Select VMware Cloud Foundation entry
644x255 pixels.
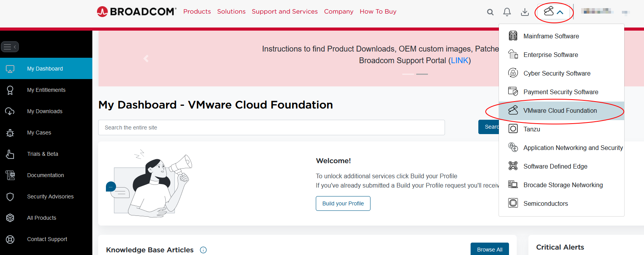(561, 110)
